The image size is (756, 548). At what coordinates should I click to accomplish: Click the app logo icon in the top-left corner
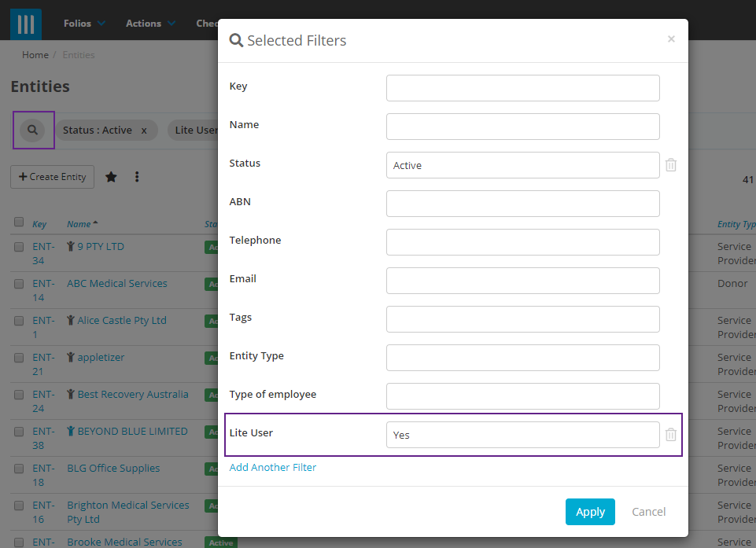[x=24, y=23]
